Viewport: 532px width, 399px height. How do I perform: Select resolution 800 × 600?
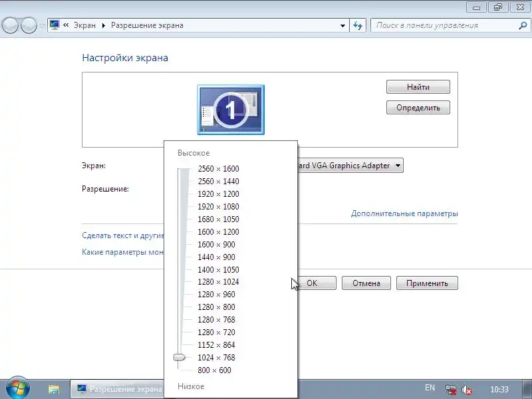tap(214, 370)
